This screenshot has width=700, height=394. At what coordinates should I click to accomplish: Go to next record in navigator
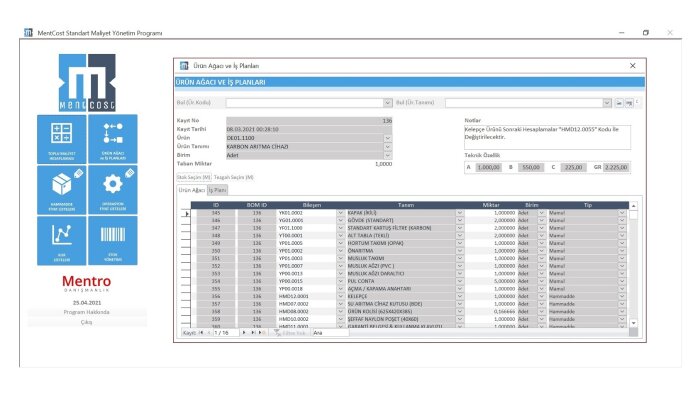pyautogui.click(x=244, y=333)
